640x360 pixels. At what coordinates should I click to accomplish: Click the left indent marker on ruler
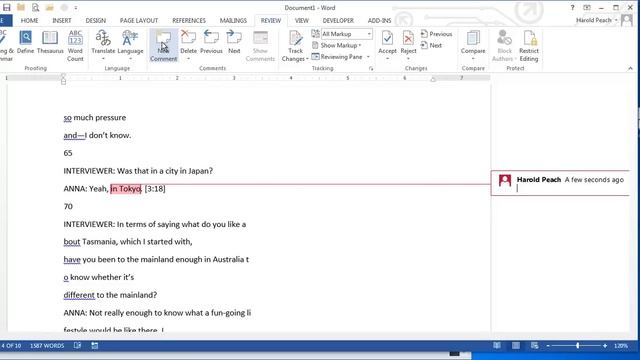63,79
